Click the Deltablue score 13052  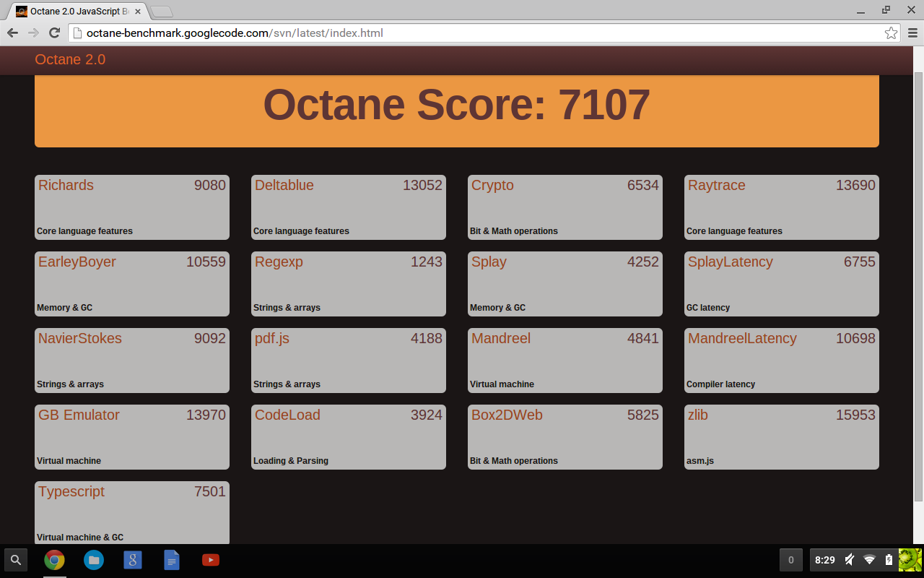[422, 185]
